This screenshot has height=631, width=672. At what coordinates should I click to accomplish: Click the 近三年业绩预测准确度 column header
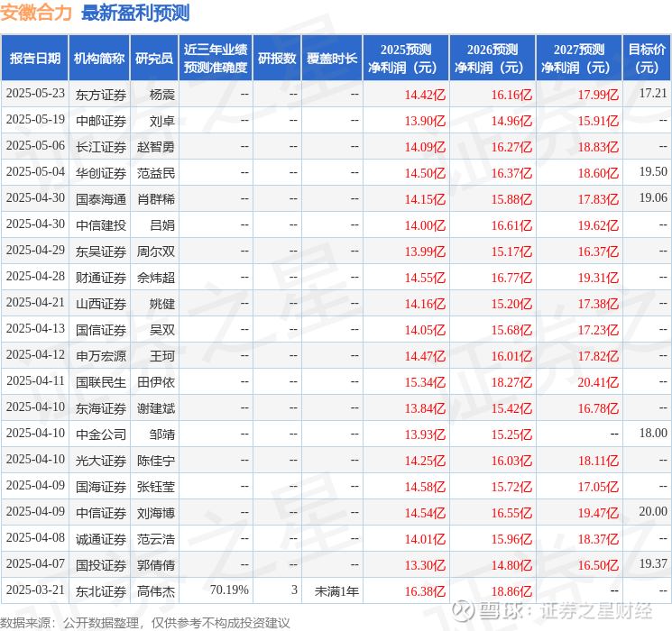point(216,58)
